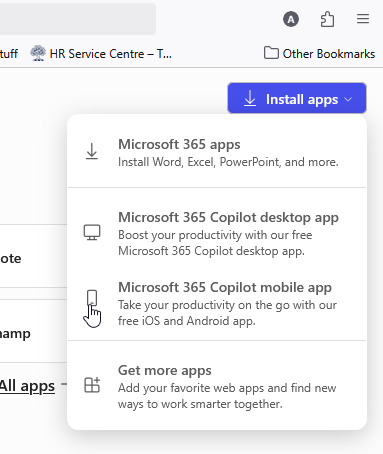Click the browser address bar field

click(x=77, y=19)
